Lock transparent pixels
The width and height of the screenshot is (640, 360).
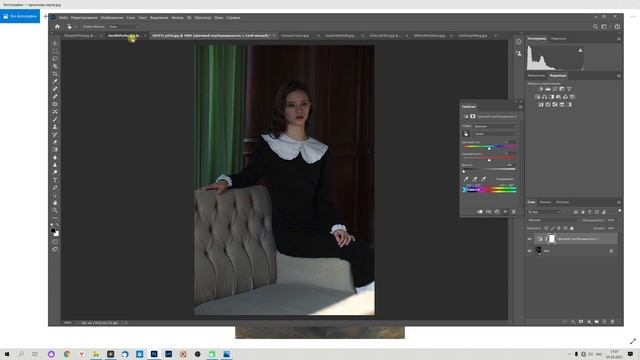(546, 228)
